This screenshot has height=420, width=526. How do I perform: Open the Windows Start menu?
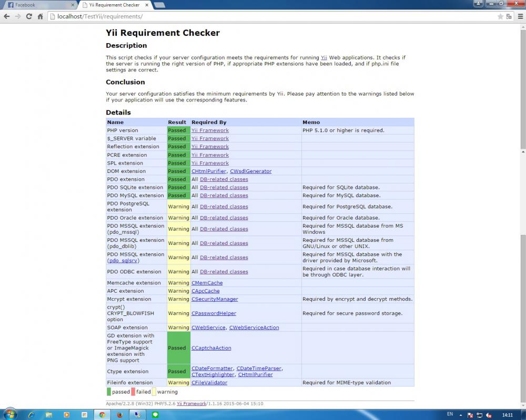coord(9,414)
